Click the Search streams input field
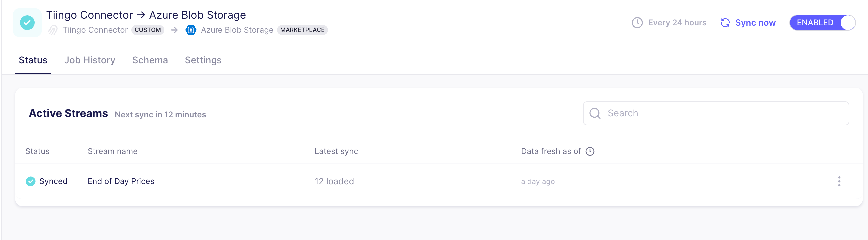This screenshot has width=868, height=240. click(x=716, y=113)
